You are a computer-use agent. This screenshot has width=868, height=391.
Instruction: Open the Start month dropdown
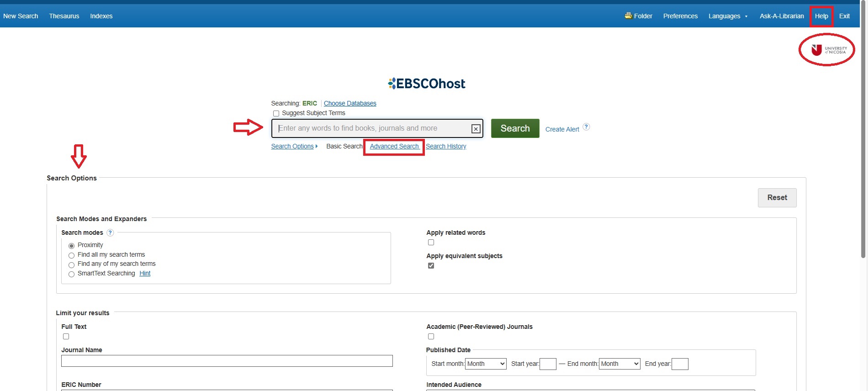(x=486, y=364)
